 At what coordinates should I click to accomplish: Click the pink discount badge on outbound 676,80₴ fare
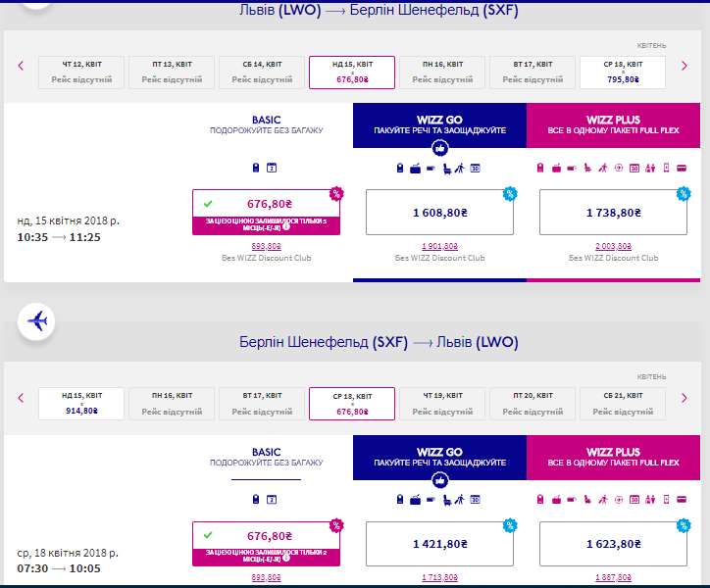pyautogui.click(x=336, y=193)
